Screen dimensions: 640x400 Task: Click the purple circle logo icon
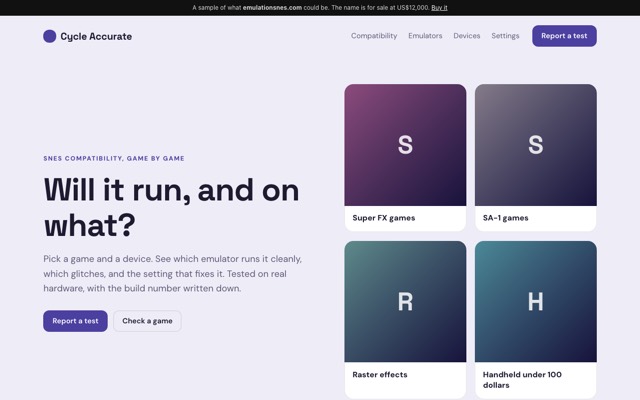49,36
